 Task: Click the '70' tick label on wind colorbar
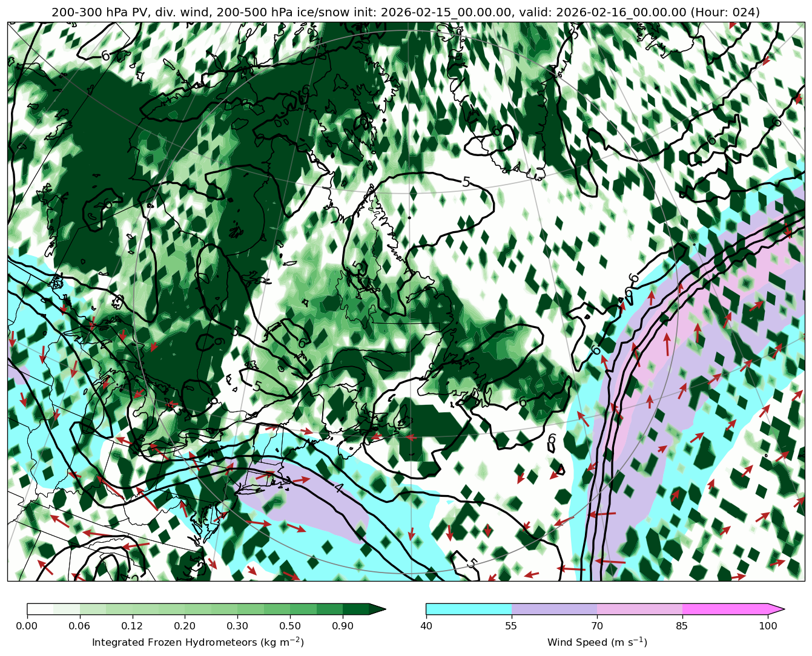[597, 626]
